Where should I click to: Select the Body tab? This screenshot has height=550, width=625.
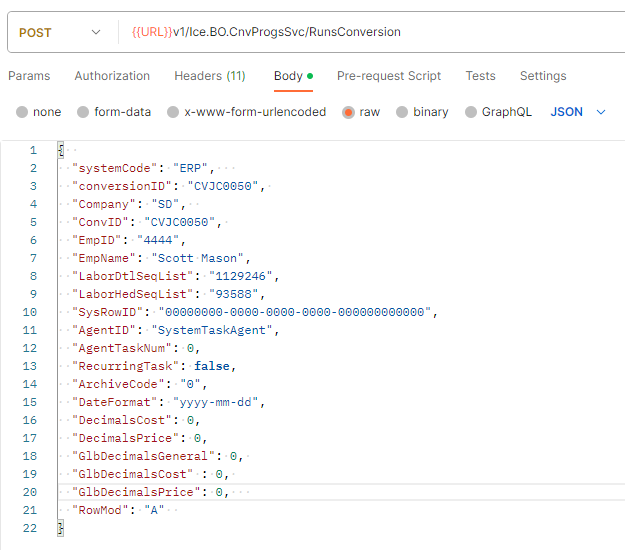click(x=288, y=76)
